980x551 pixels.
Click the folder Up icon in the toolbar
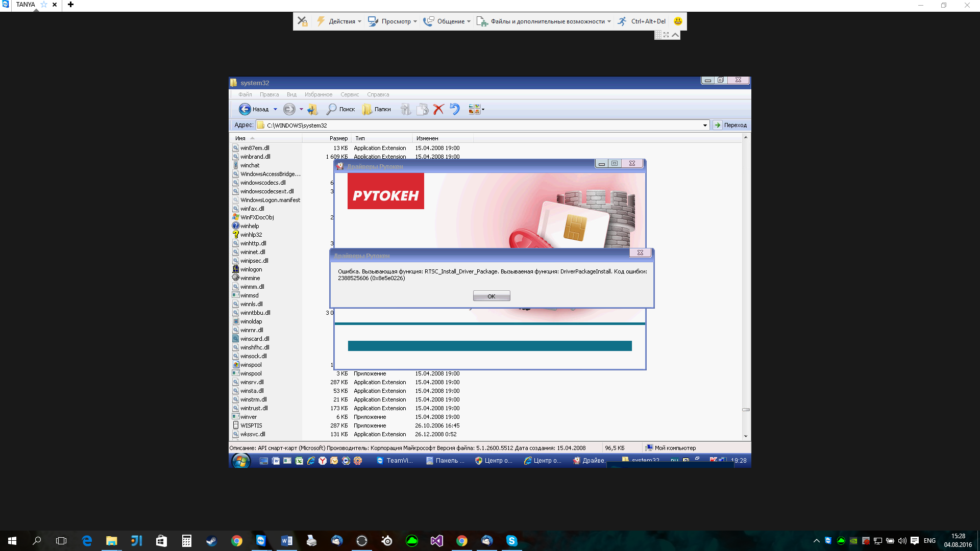tap(312, 109)
